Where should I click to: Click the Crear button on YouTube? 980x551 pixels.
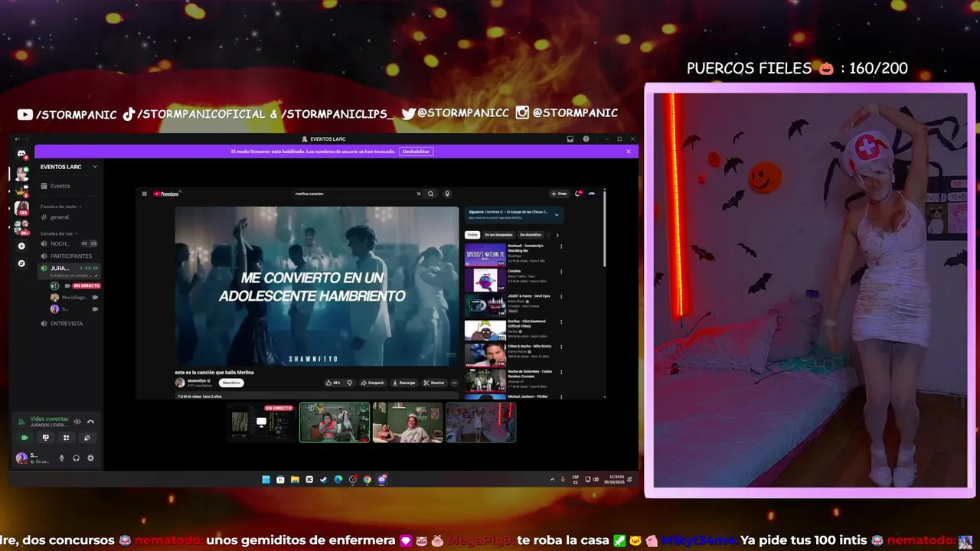tap(559, 194)
